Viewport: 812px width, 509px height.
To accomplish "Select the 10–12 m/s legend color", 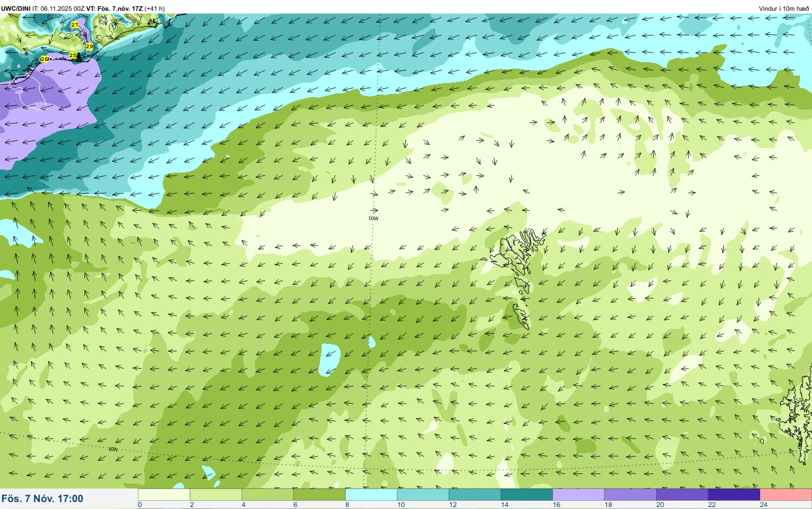I will click(x=423, y=494).
